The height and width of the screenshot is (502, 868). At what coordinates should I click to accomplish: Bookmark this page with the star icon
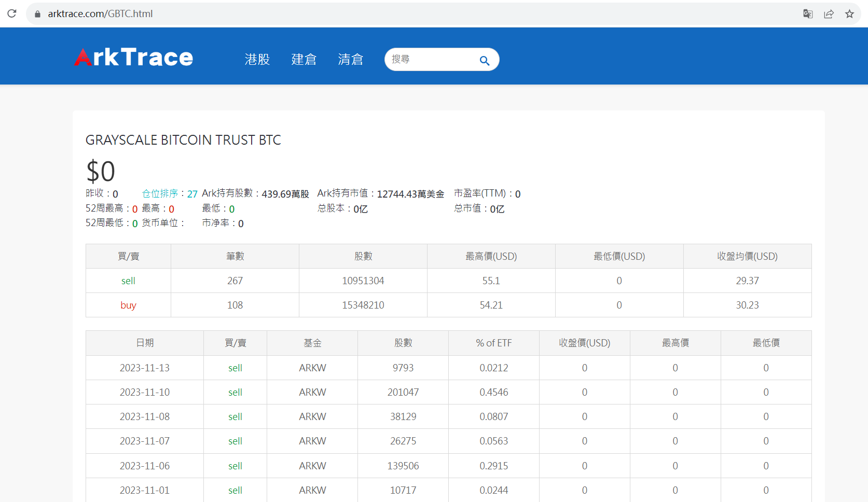tap(849, 14)
